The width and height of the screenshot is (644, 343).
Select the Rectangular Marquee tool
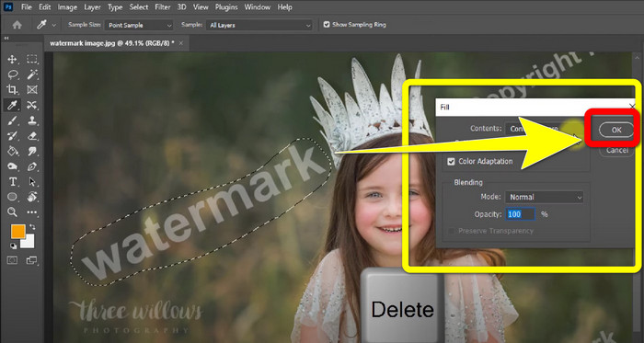(31, 60)
